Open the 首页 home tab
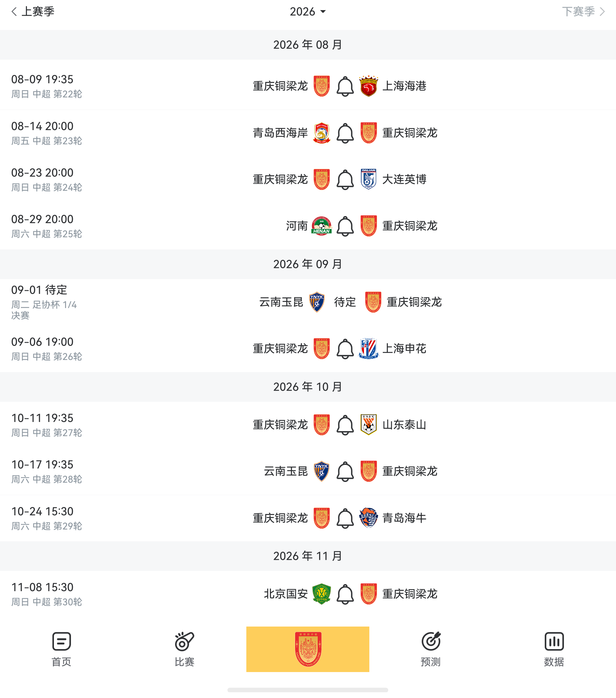The height and width of the screenshot is (698, 616). pyautogui.click(x=61, y=649)
